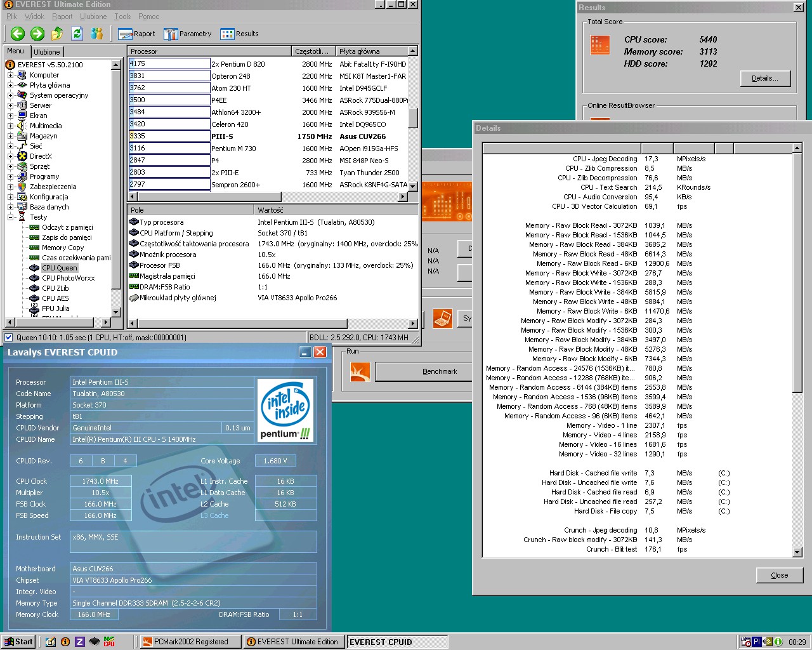Select the DirectX icon in the tree

(22, 156)
